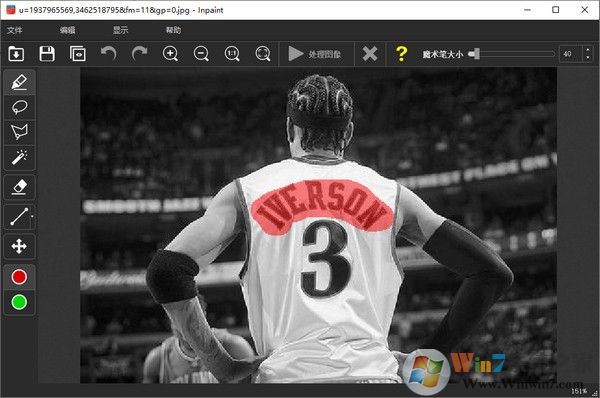Open the 编辑 menu
The image size is (600, 398).
(67, 30)
